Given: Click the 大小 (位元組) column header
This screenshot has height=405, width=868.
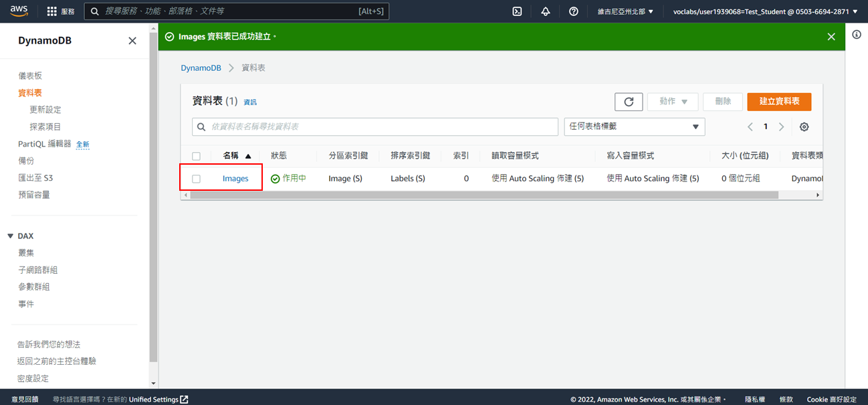Looking at the screenshot, I should 745,156.
